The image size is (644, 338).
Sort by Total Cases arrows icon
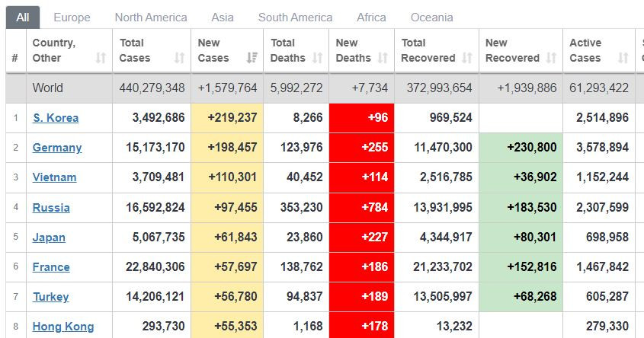point(180,58)
